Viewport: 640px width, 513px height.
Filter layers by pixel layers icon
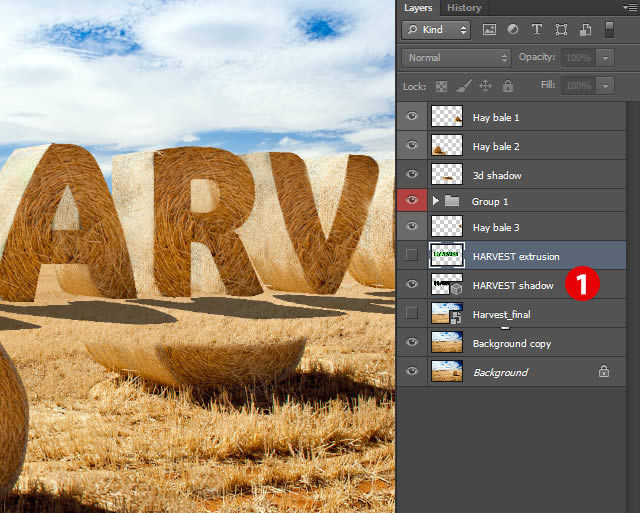pyautogui.click(x=489, y=29)
